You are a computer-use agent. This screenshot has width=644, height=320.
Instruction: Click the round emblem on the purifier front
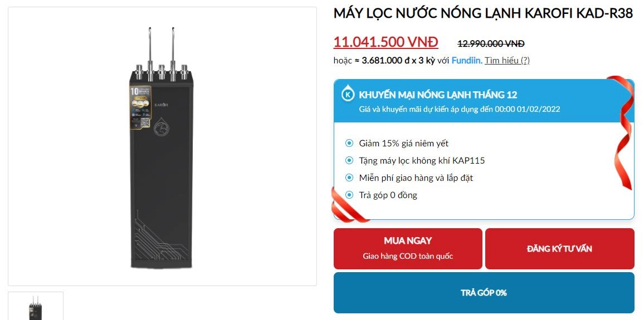(162, 129)
